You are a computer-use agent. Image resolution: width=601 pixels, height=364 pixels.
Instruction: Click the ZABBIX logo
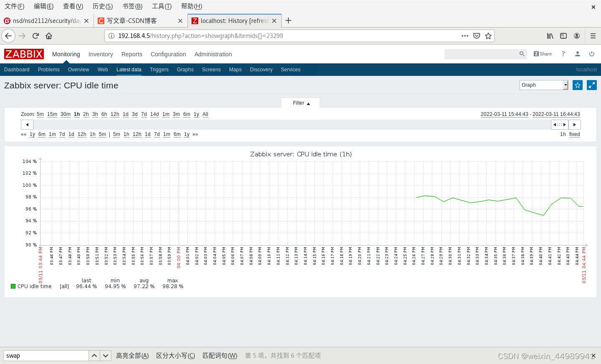24,54
